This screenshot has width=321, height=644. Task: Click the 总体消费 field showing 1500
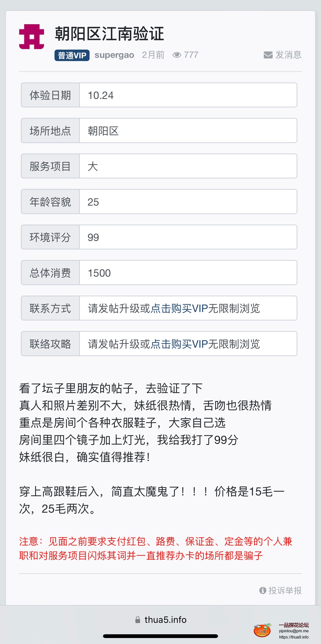pyautogui.click(x=188, y=273)
